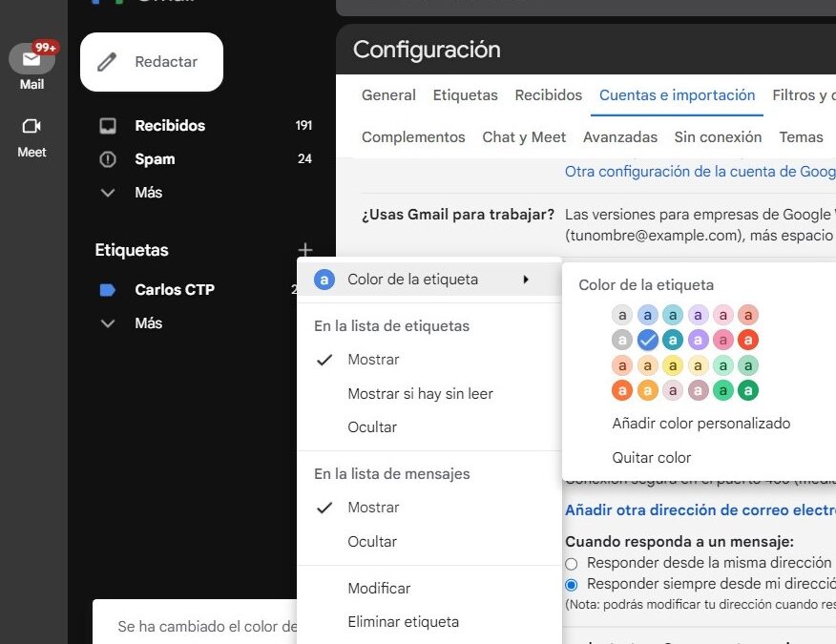Open Recibidos via inbox icon
This screenshot has height=644, width=836.
pyautogui.click(x=109, y=125)
